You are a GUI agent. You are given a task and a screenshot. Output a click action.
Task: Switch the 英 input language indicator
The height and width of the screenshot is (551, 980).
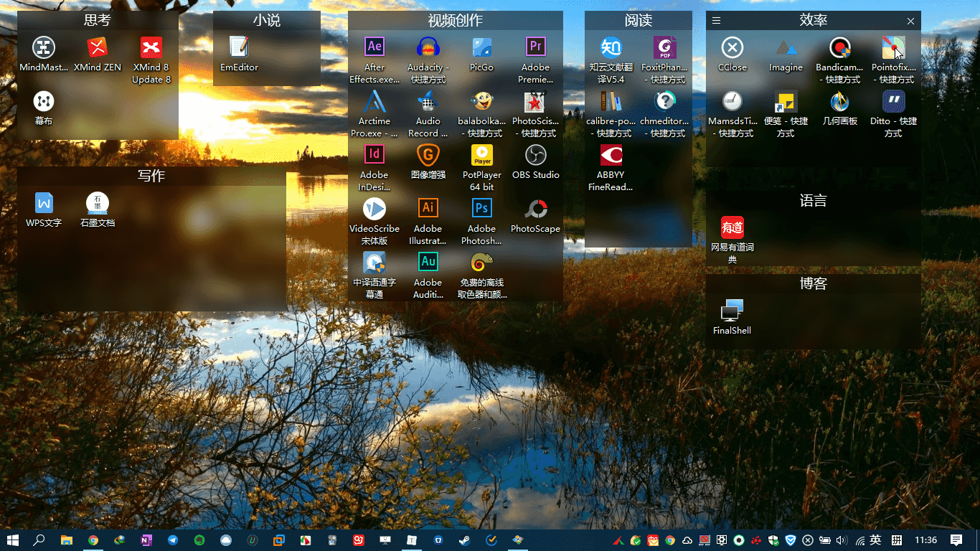[875, 540]
